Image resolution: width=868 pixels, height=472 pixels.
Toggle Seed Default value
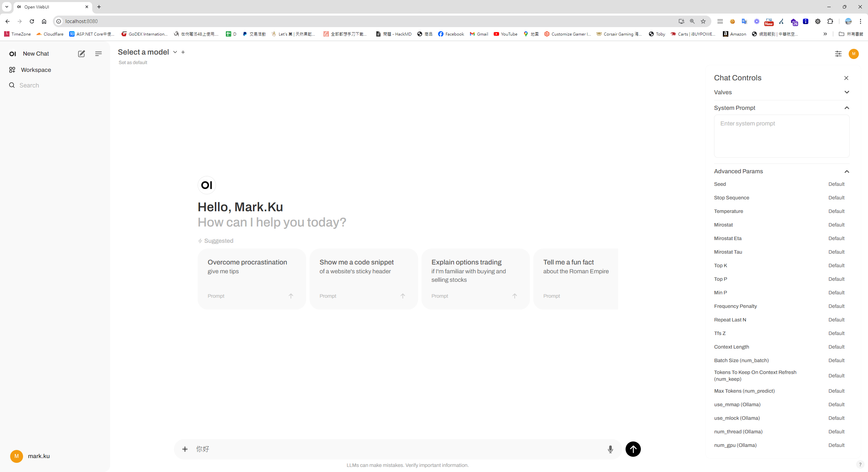(836, 184)
